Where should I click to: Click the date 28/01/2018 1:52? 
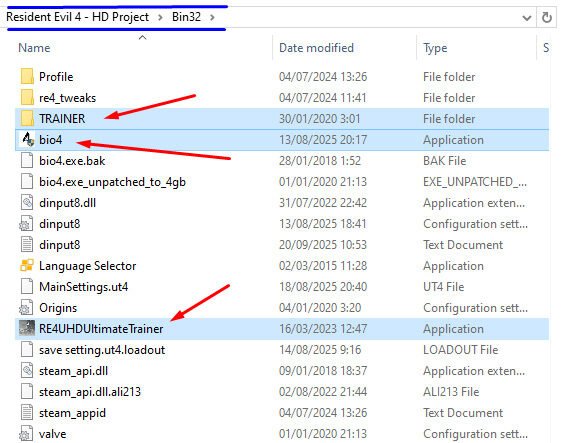[x=320, y=161]
